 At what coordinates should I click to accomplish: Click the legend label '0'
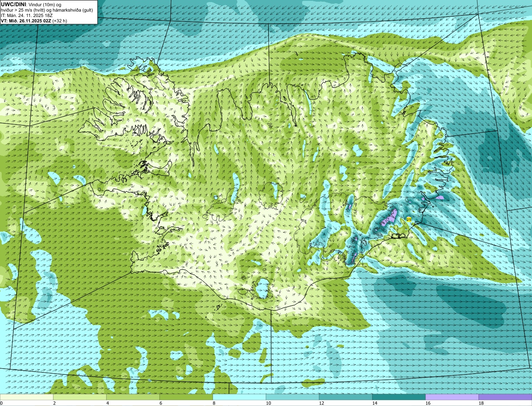1,403
